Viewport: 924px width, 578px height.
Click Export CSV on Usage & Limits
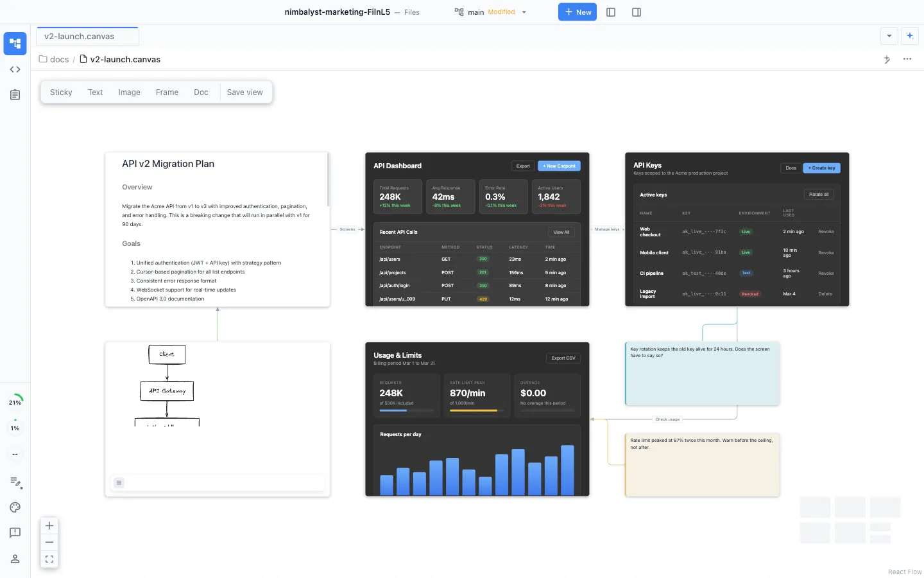(x=563, y=358)
